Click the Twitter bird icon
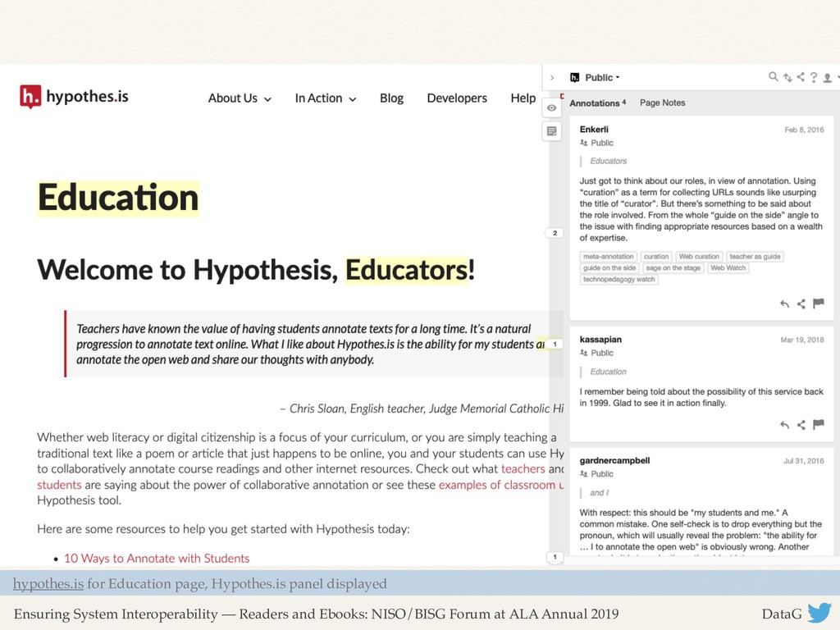 (819, 613)
